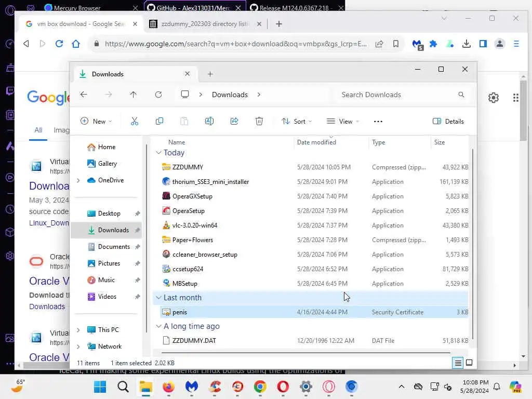Toggle the Details pane
The width and height of the screenshot is (532, 399).
(x=448, y=121)
